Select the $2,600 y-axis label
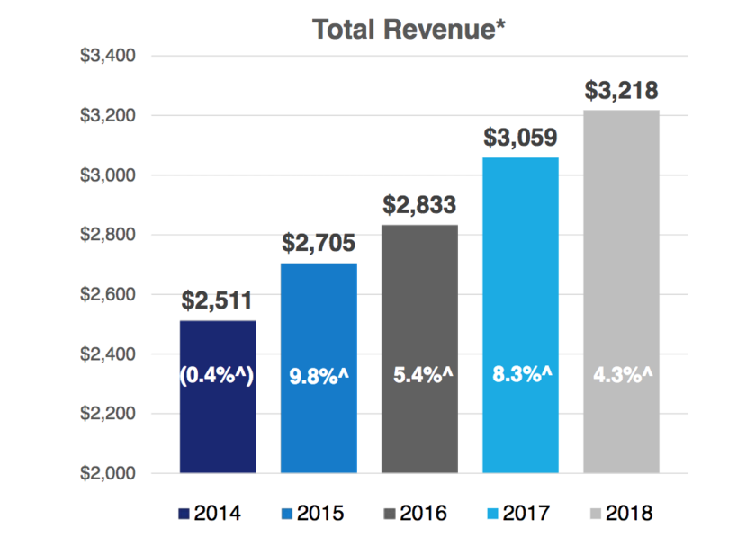The width and height of the screenshot is (756, 546). tap(109, 295)
